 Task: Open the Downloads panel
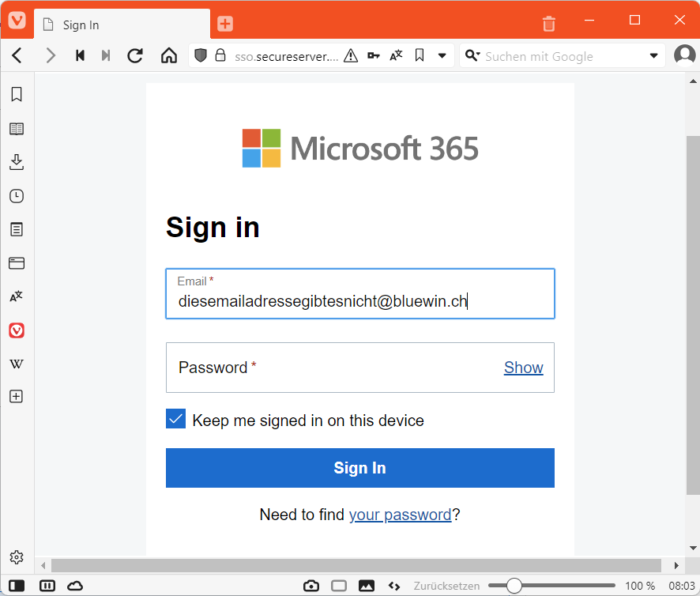17,162
